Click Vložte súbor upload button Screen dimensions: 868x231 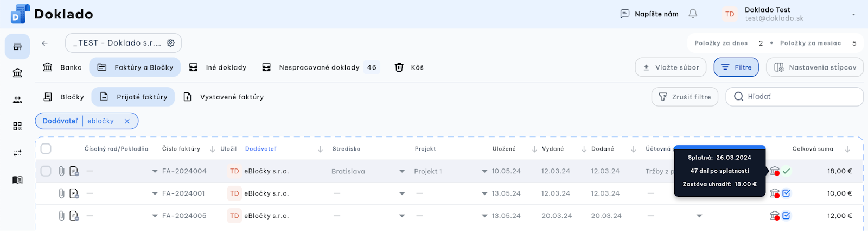click(671, 67)
